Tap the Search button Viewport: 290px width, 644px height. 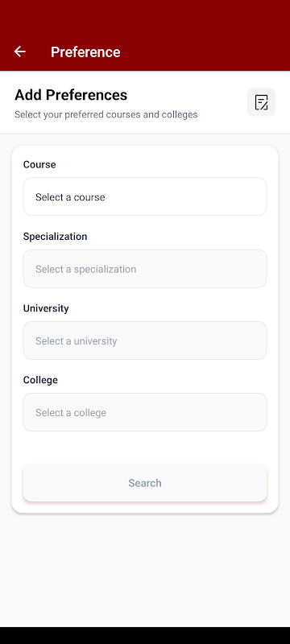tap(145, 482)
